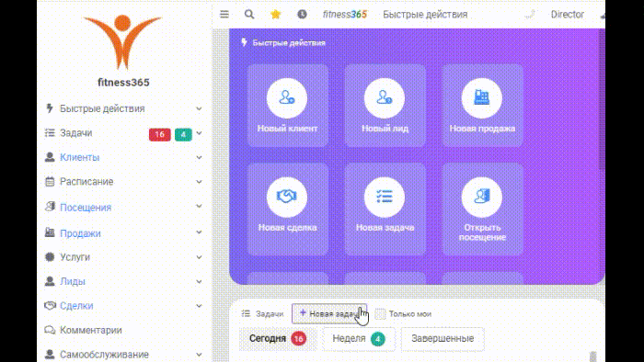644x362 pixels.
Task: Expand the Расписание sidebar chevron
Action: tap(199, 182)
